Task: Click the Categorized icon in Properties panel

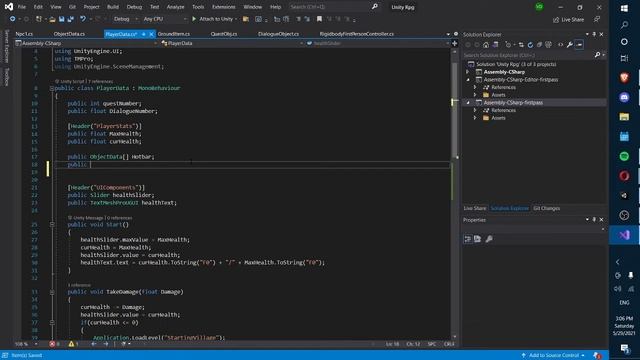Action: coord(468,239)
